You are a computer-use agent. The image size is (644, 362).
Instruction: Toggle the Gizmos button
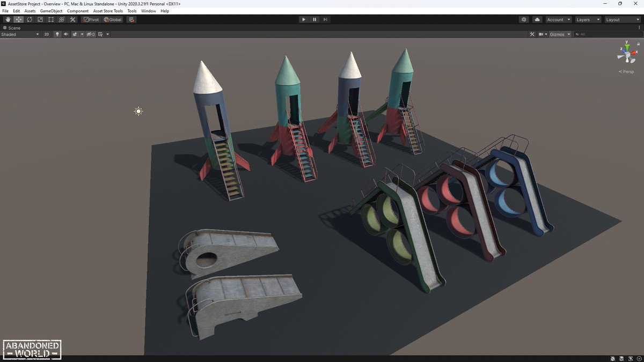click(x=557, y=34)
